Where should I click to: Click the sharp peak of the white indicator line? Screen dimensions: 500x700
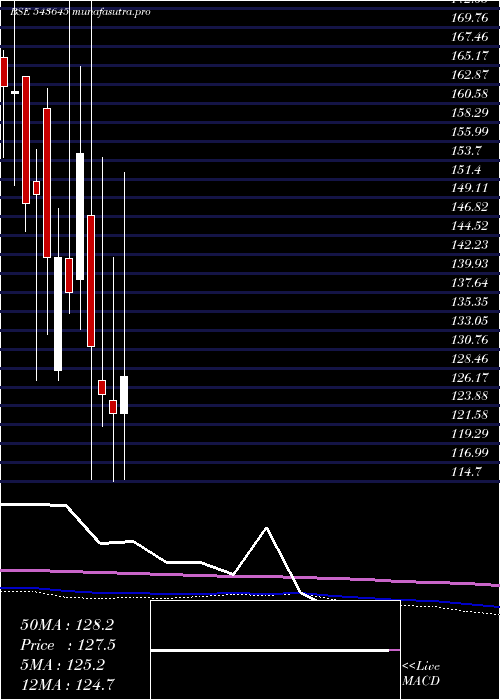(x=267, y=528)
